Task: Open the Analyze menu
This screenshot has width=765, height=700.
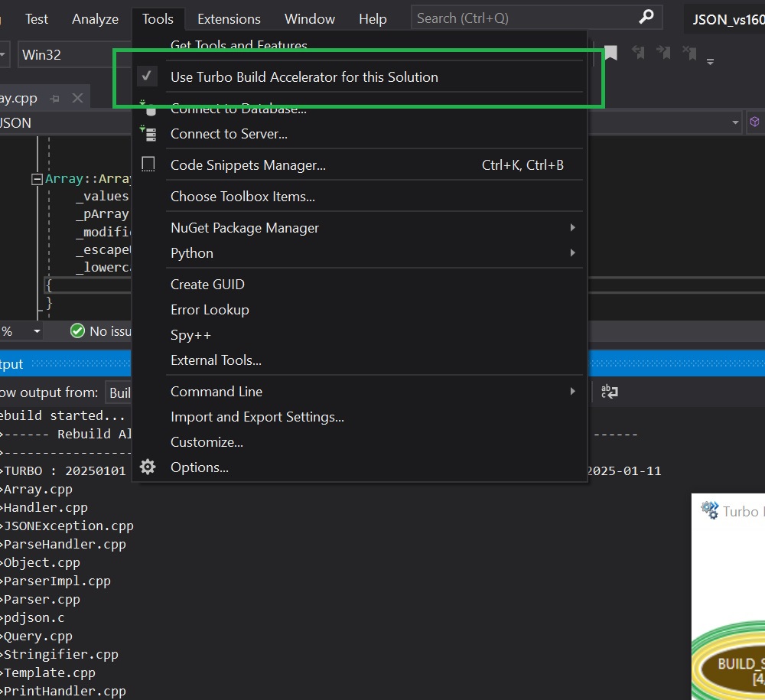Action: pyautogui.click(x=95, y=19)
